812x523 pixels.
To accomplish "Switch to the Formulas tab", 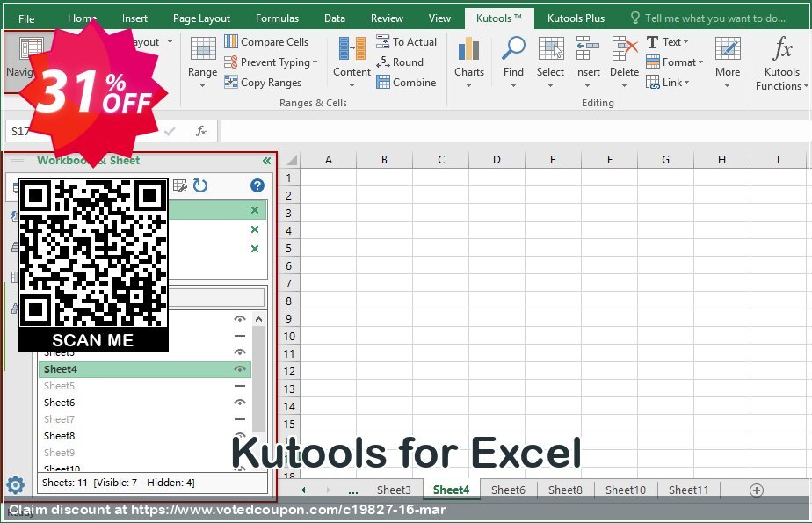I will pos(277,18).
